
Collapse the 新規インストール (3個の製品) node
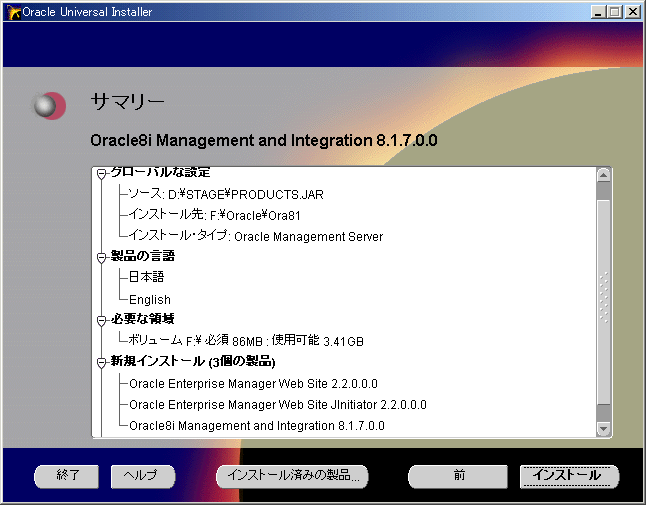point(101,363)
